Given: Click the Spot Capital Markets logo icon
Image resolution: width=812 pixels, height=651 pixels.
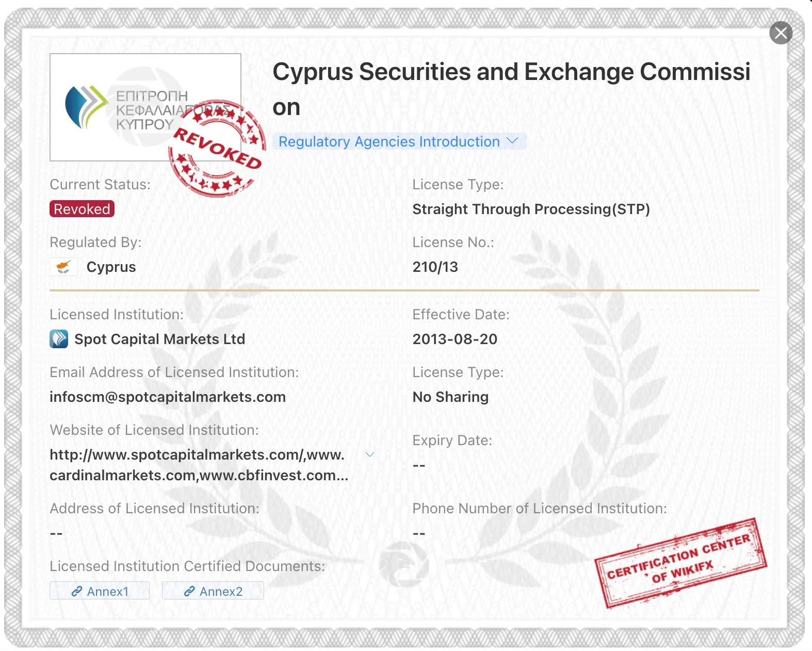Looking at the screenshot, I should pyautogui.click(x=59, y=339).
